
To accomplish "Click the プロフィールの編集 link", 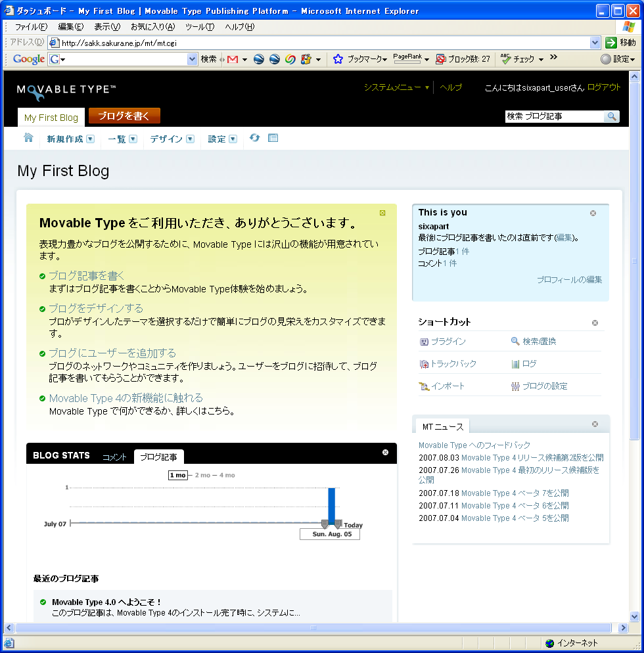I will coord(570,280).
